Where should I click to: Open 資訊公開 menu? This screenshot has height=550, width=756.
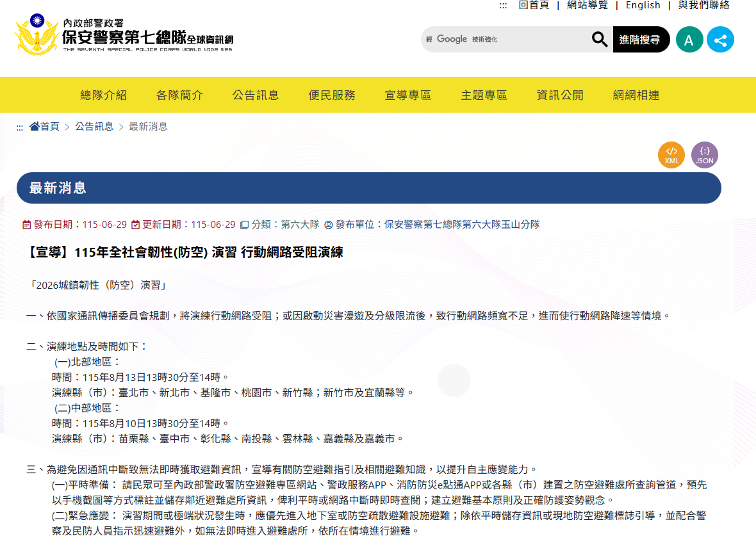click(560, 95)
